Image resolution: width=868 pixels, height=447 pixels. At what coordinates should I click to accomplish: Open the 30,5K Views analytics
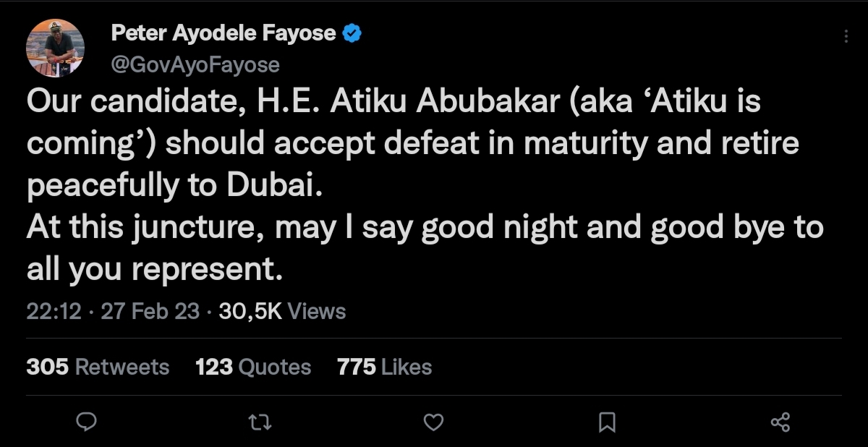tap(282, 312)
